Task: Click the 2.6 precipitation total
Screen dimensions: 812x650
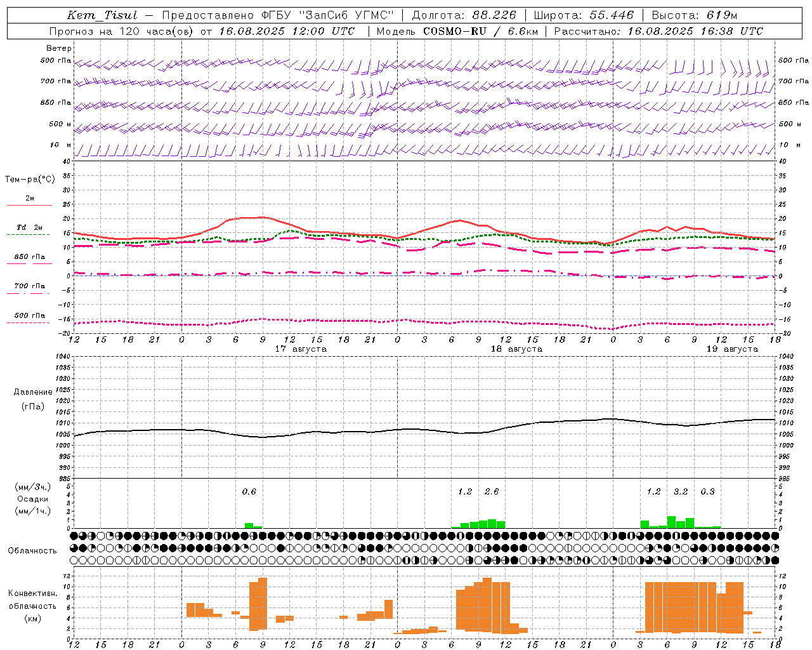Action: [x=492, y=492]
